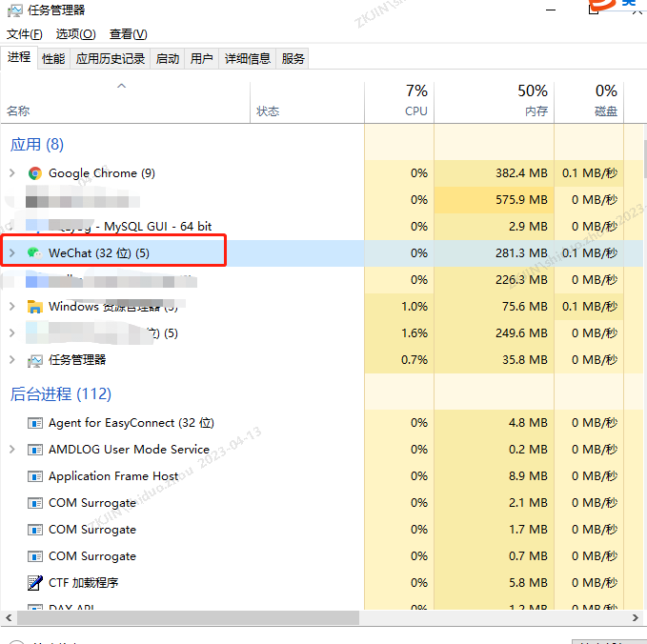Switch to the 应用历史记录 tab
The image size is (647, 644).
(111, 58)
